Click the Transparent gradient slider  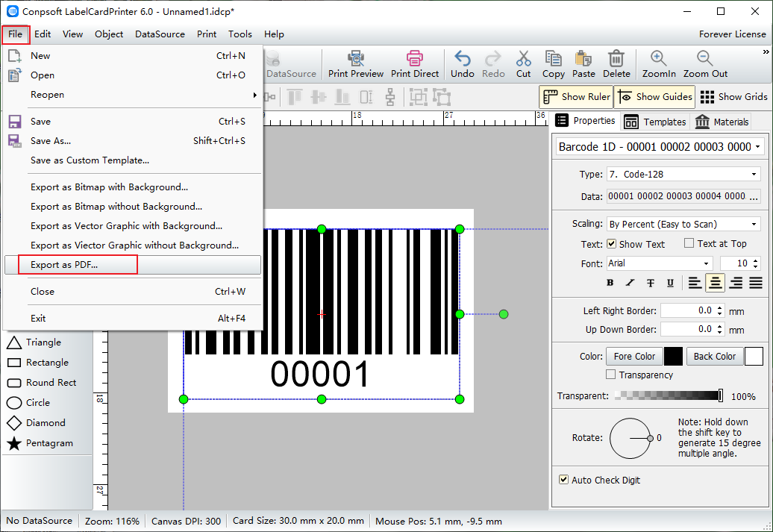[669, 395]
